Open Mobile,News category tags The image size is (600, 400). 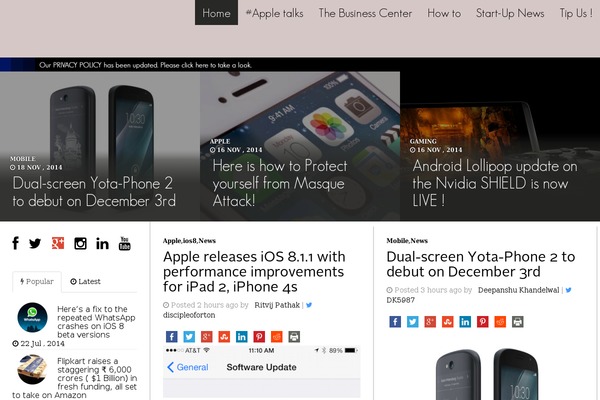pos(407,241)
